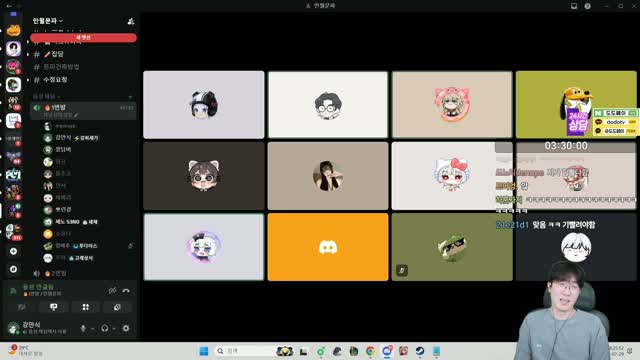Screen dimensions: 640x360
Task: Collapse the voice channels category header
Action: click(x=47, y=97)
